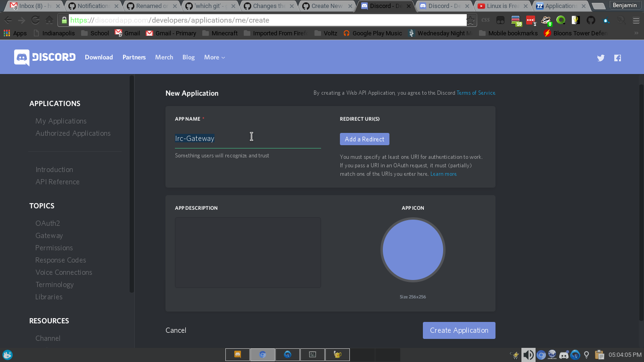Viewport: 644px width, 362px height.
Task: Click the circular App Icon upload area
Action: (413, 250)
